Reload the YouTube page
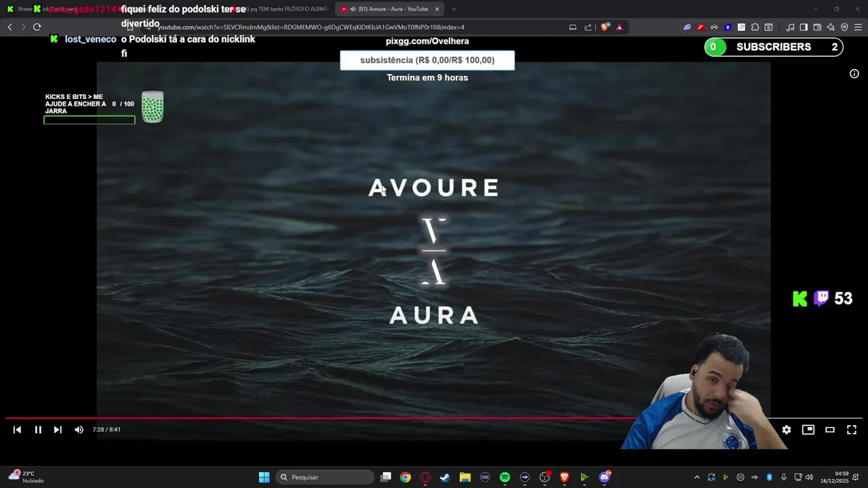This screenshot has width=868, height=488. (x=37, y=27)
